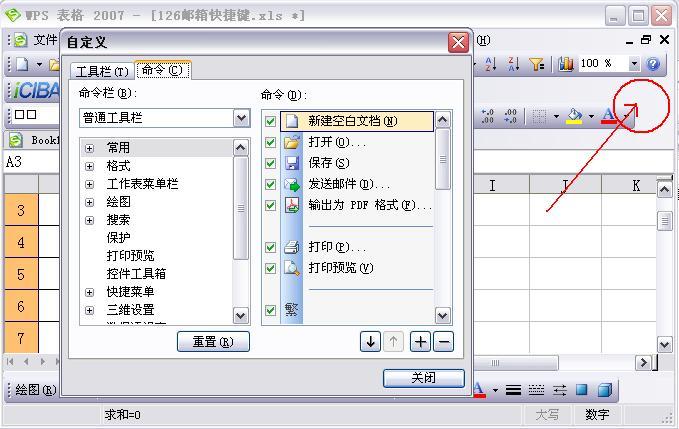Click the export PDF icon in commands list
The height and width of the screenshot is (429, 679).
pos(292,205)
